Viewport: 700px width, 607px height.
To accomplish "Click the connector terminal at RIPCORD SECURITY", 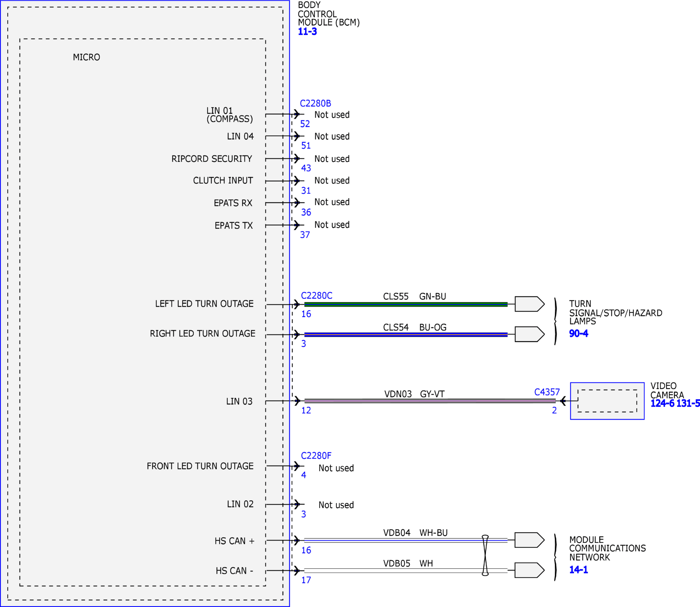I will pos(297,159).
